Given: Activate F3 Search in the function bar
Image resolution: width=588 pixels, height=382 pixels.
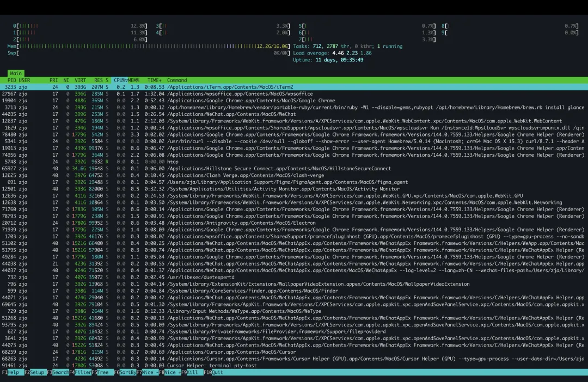Looking at the screenshot, I should (x=58, y=372).
